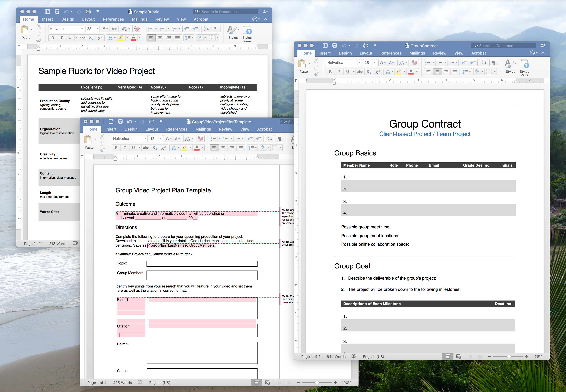Click spelling check icon in GroupVideoProjectPlanTemplate status bar

[140, 382]
